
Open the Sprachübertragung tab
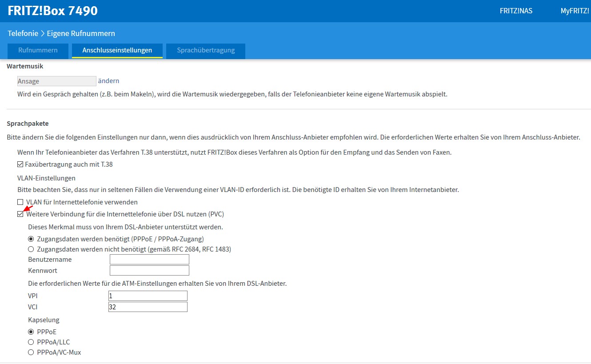tap(206, 50)
